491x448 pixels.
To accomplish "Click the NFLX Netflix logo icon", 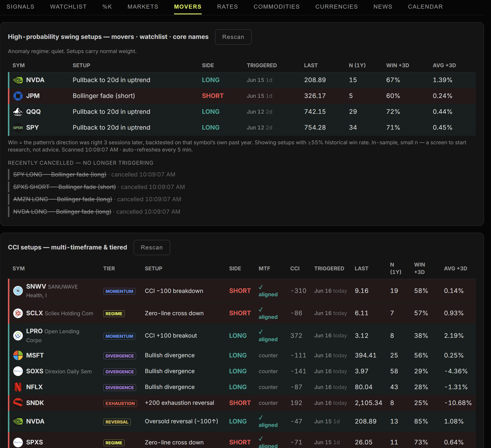I will tap(18, 387).
